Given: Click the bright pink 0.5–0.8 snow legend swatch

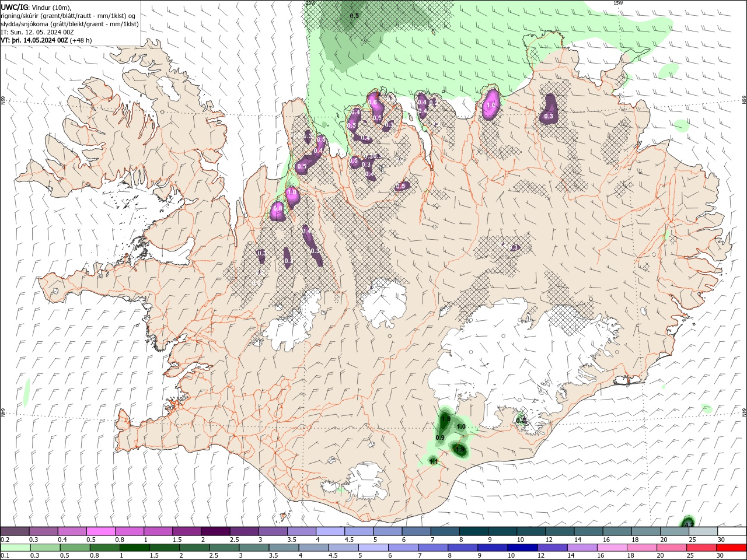Looking at the screenshot, I should click(100, 531).
